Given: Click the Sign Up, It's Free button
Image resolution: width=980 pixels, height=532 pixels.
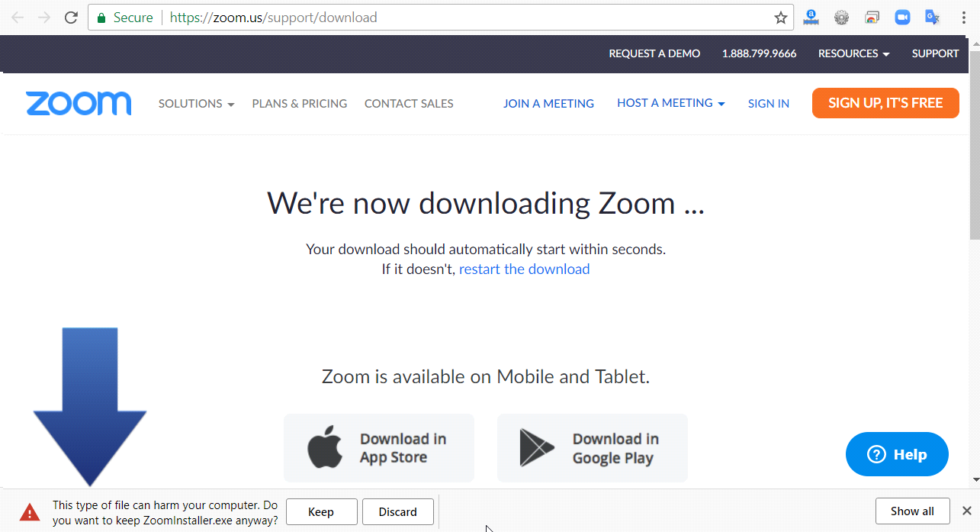Looking at the screenshot, I should (x=885, y=103).
